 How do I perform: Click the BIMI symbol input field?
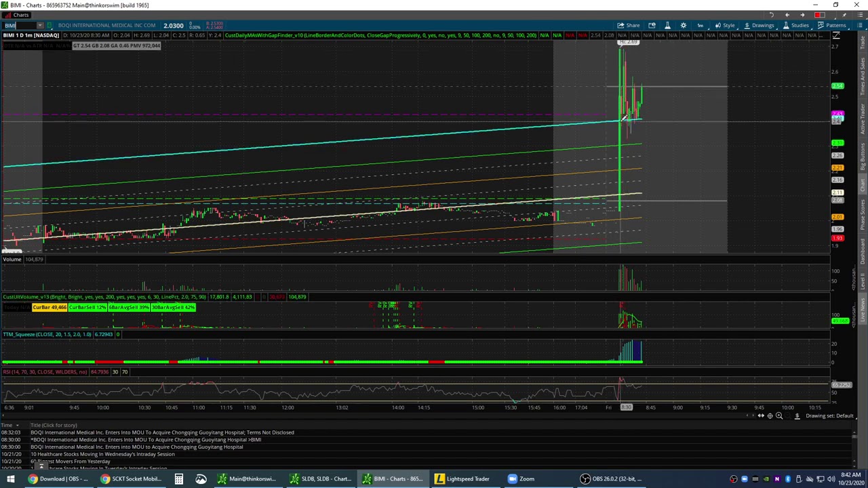(x=18, y=26)
